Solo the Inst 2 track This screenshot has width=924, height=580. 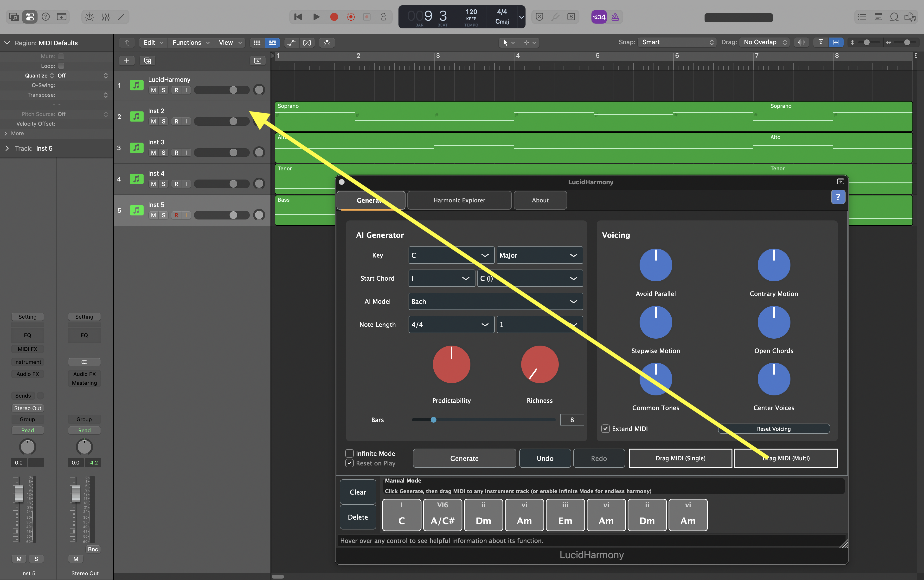163,121
